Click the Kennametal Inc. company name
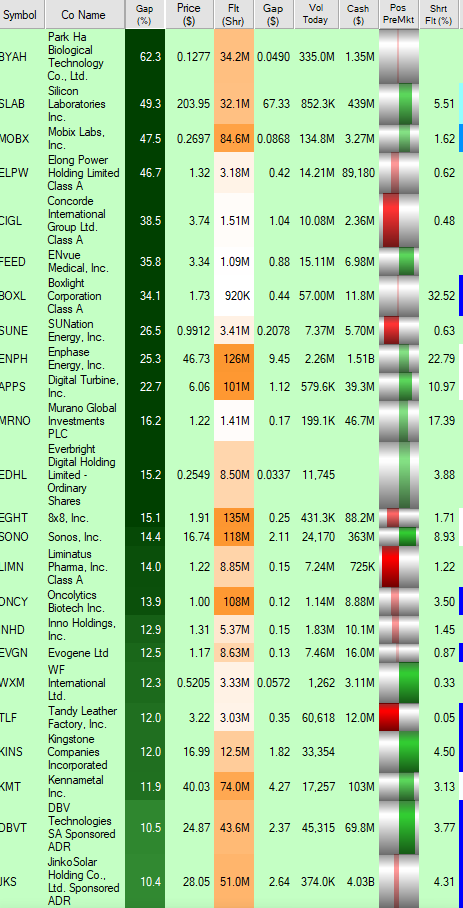 pyautogui.click(x=76, y=786)
